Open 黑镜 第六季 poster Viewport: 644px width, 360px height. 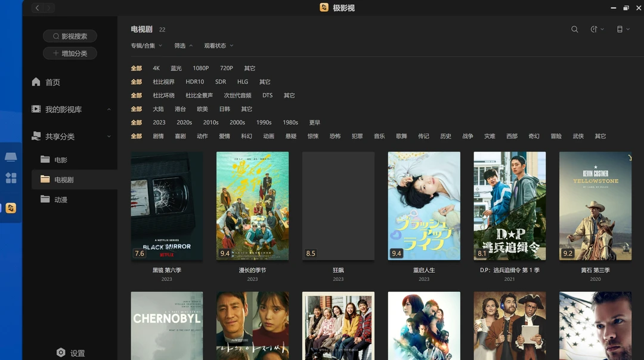coord(167,206)
